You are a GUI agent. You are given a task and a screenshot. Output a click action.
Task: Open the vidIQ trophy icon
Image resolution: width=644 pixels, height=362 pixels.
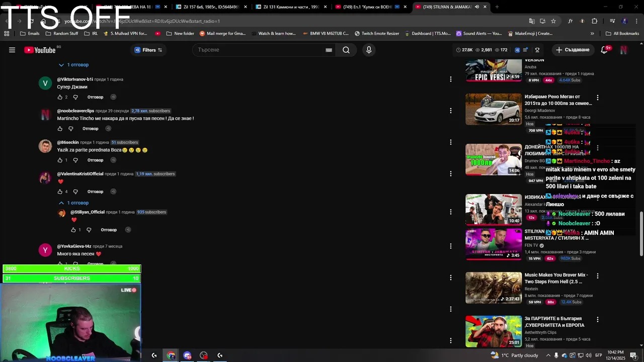(x=537, y=50)
